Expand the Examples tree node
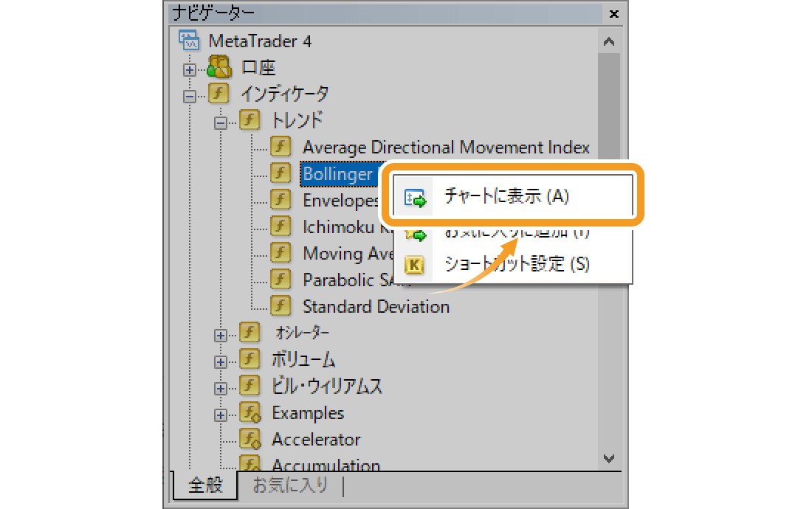The image size is (812, 509). pyautogui.click(x=221, y=415)
